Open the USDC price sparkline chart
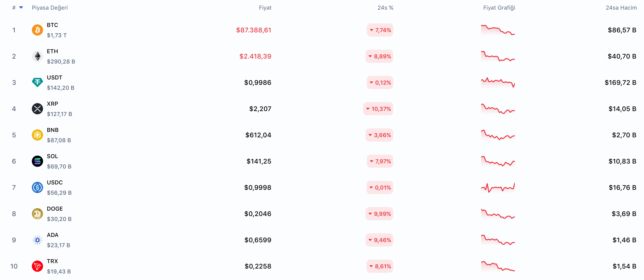Screen dimensions: 644x280 coord(498,187)
